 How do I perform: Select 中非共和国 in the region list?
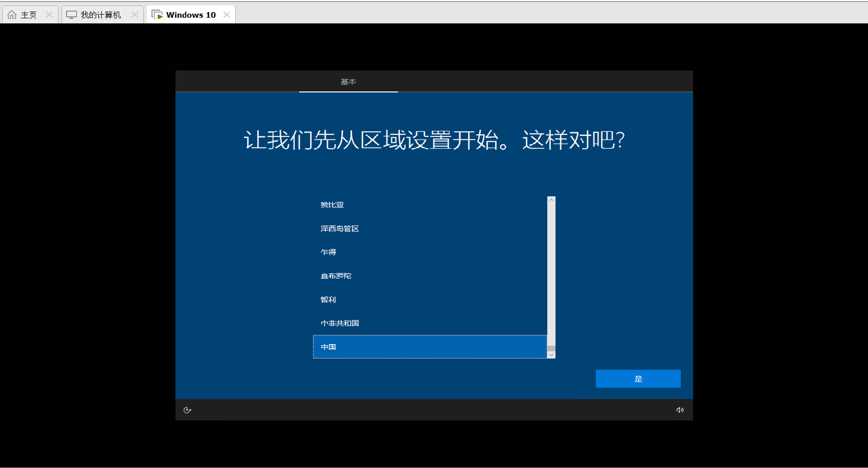click(x=430, y=323)
